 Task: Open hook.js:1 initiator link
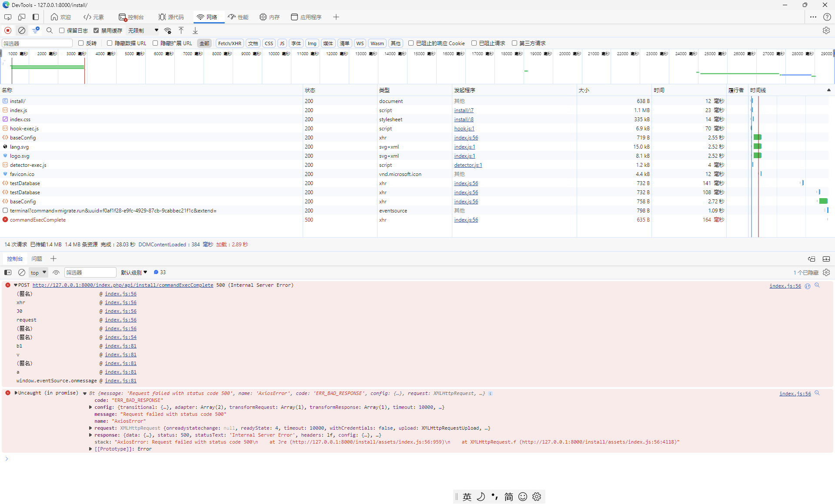tap(464, 129)
